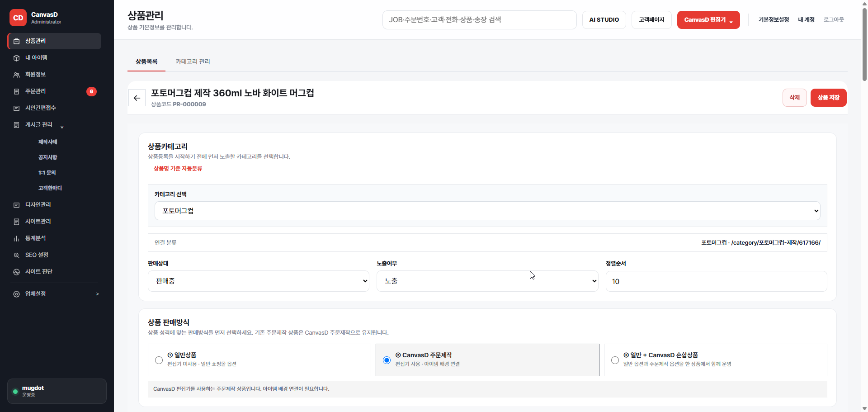Open the 고객페이지 button
The width and height of the screenshot is (868, 412).
[651, 20]
